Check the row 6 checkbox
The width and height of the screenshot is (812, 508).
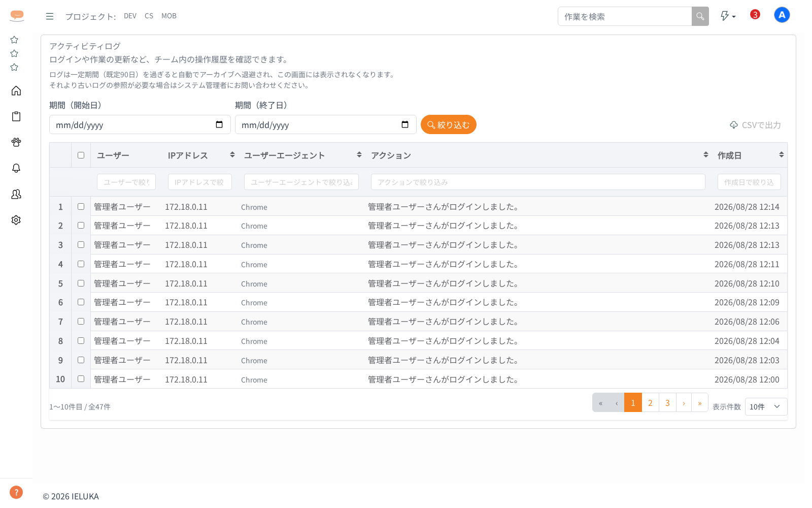coord(81,302)
